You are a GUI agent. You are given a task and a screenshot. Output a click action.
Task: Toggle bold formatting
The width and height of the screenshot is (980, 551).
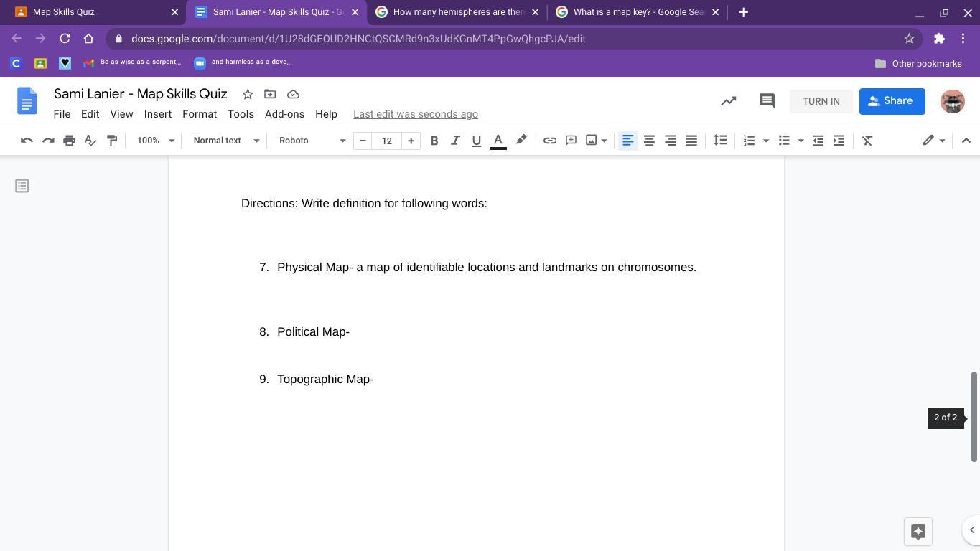[x=434, y=141]
